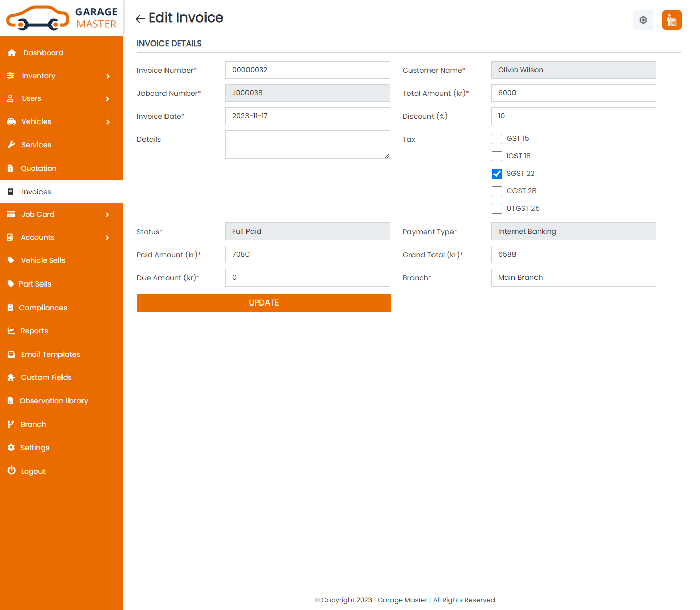
Task: Click the Services wrench icon
Action: pos(11,145)
